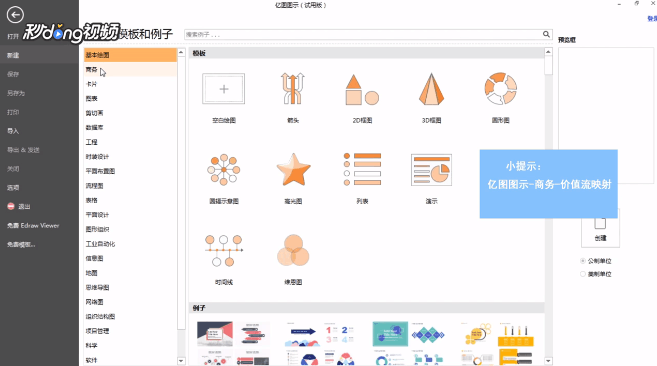Click the red 退出 exit icon
This screenshot has height=366, width=657.
11,206
